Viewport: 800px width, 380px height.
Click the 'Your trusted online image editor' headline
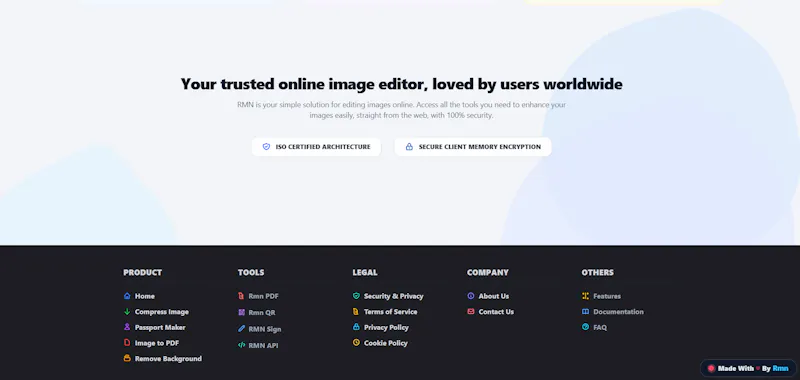(x=402, y=84)
